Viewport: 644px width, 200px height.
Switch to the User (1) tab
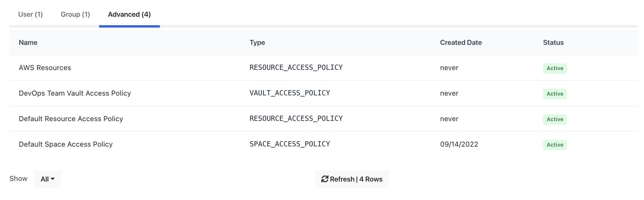(30, 14)
